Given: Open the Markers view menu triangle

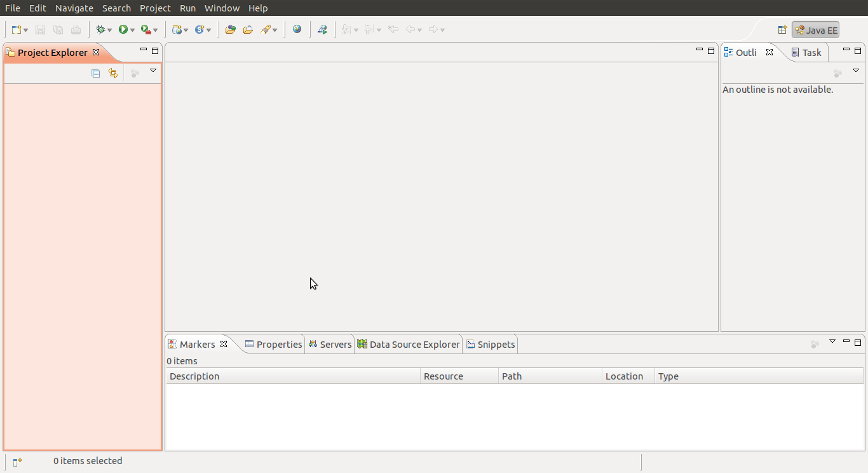Looking at the screenshot, I should click(832, 342).
